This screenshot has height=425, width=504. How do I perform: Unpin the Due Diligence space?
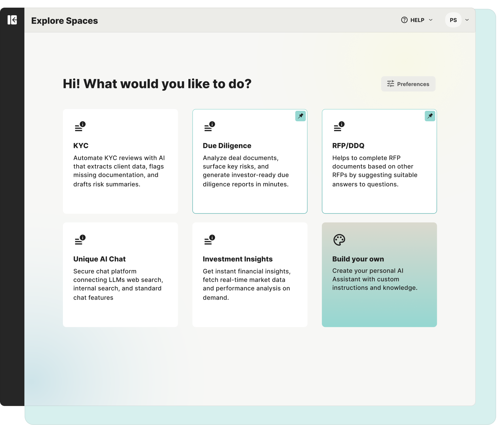(x=300, y=116)
